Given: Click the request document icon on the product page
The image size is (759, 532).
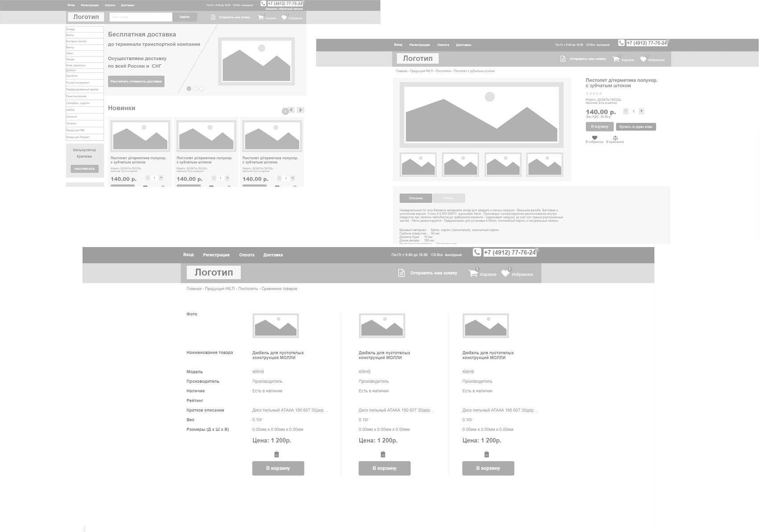Looking at the screenshot, I should 563,59.
